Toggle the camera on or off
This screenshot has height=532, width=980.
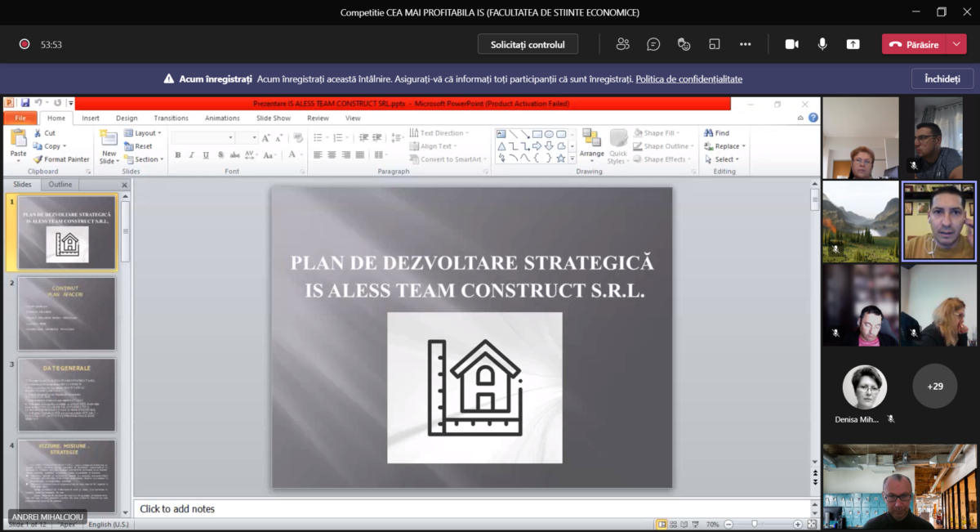click(791, 44)
